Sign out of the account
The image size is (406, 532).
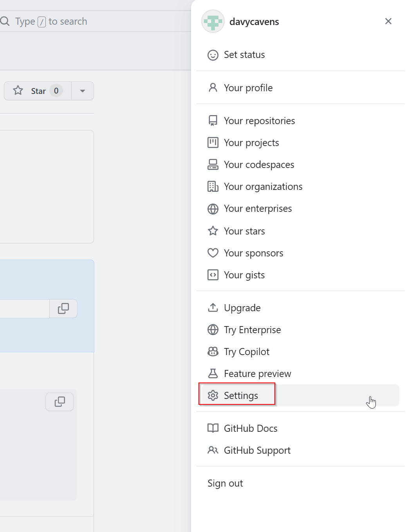click(x=300, y=483)
